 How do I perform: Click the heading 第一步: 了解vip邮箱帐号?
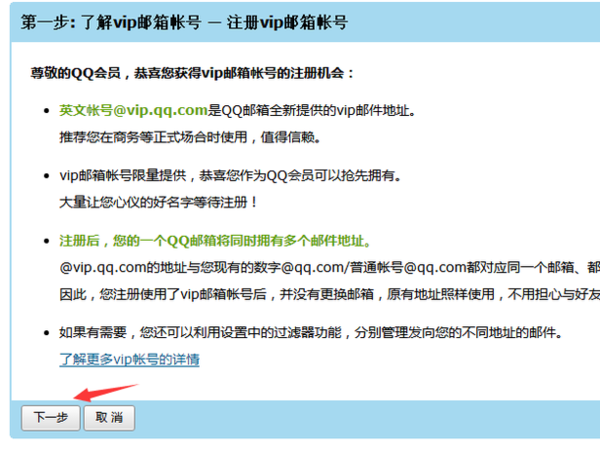click(111, 22)
